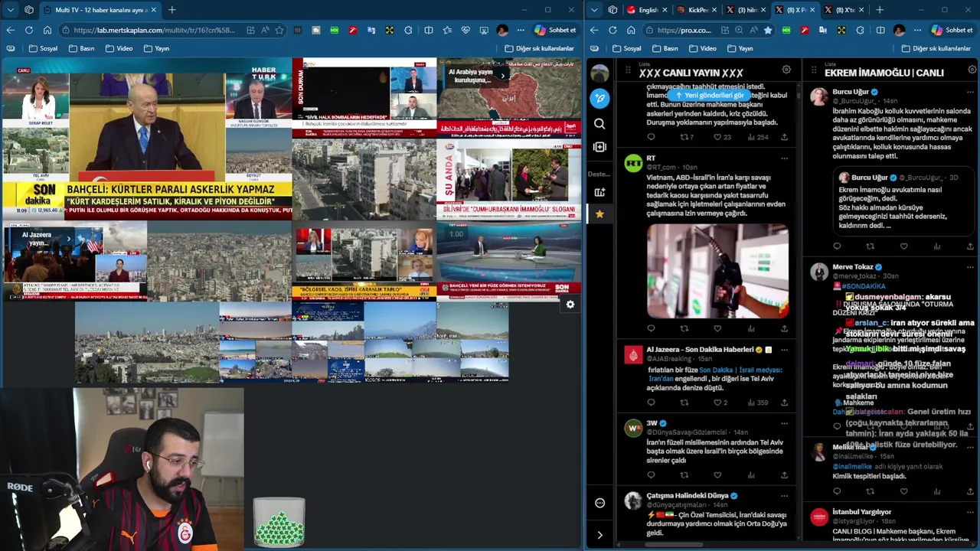Click the X Pro profile avatar at sidebar top
This screenshot has height=551, width=980.
tap(599, 73)
